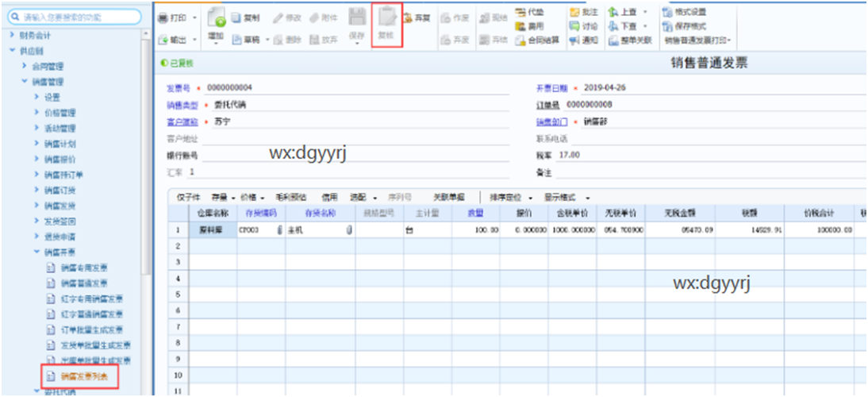Open 销售专用发票 in the tree
Screen dimensions: 868x397
click(x=84, y=268)
